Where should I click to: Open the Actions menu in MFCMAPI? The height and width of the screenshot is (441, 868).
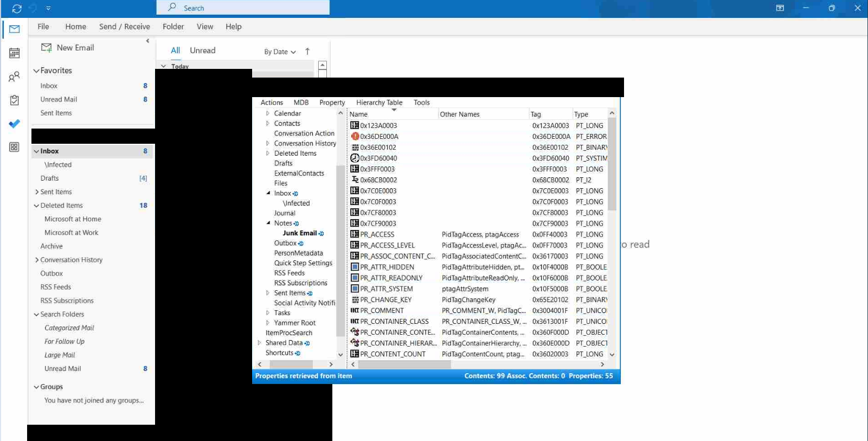(272, 103)
